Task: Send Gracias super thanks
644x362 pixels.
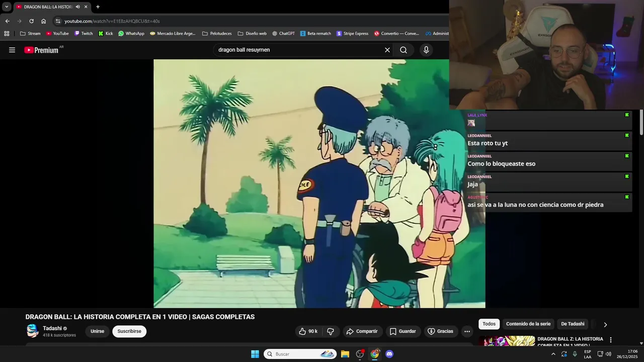Action: [x=441, y=331]
